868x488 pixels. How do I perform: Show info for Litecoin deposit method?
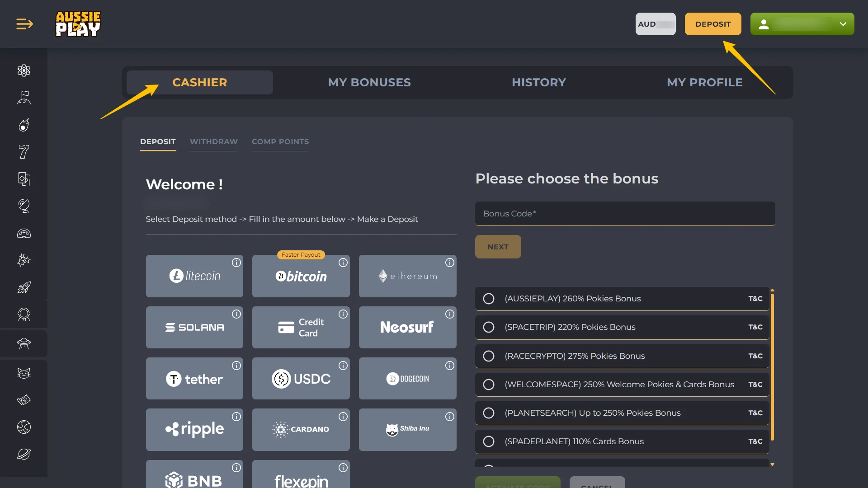[x=236, y=263]
